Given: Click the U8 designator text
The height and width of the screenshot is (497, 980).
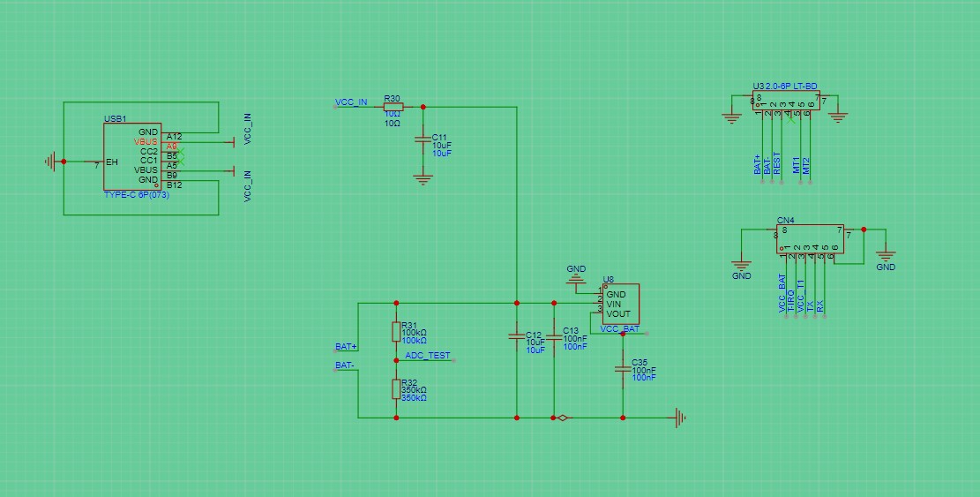Looking at the screenshot, I should click(608, 280).
